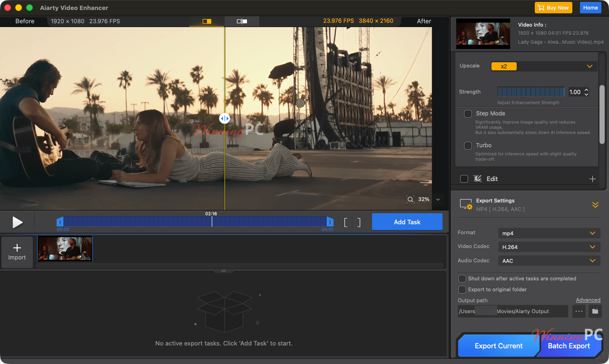The image size is (609, 364).
Task: Click the 1920 × 1080 source resolution text
Action: point(68,21)
